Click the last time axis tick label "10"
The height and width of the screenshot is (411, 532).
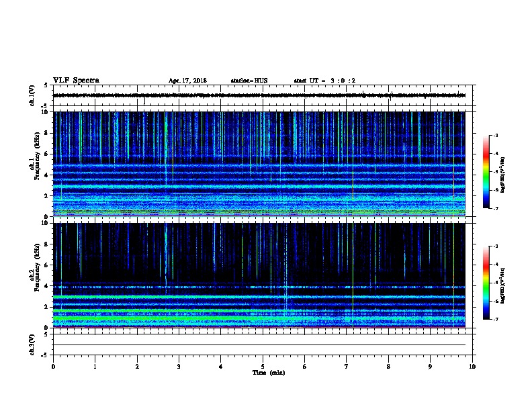pyautogui.click(x=472, y=367)
